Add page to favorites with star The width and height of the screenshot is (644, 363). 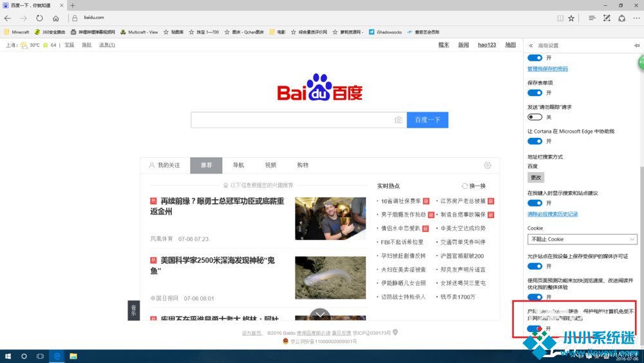571,18
